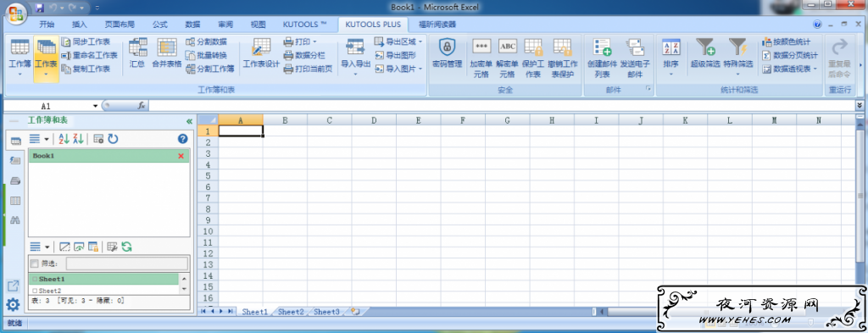Open the 工作表 worksheet dropdown
This screenshot has width=868, height=333.
tap(46, 58)
